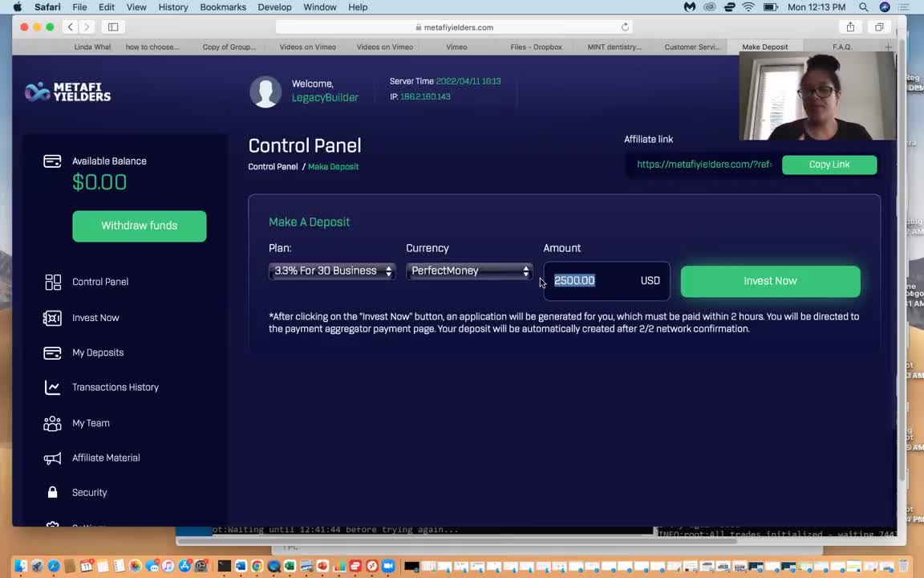Click the Safari address bar metafiyielders.com

coord(454,27)
